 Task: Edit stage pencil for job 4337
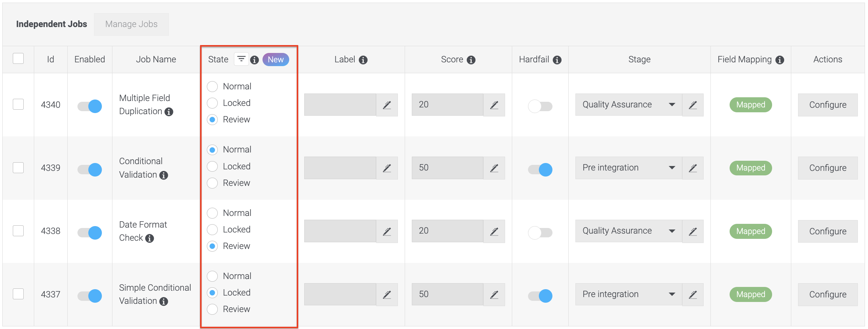(x=693, y=294)
